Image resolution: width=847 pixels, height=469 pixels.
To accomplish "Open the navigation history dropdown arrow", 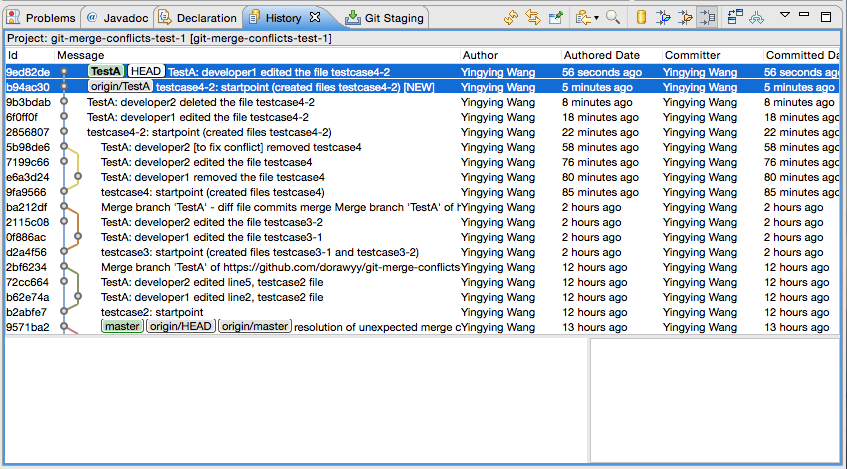I will tap(596, 18).
